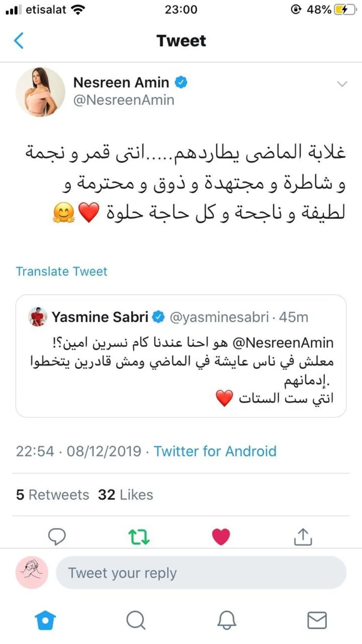
Task: Click the Twitter for Android link
Action: click(x=215, y=451)
